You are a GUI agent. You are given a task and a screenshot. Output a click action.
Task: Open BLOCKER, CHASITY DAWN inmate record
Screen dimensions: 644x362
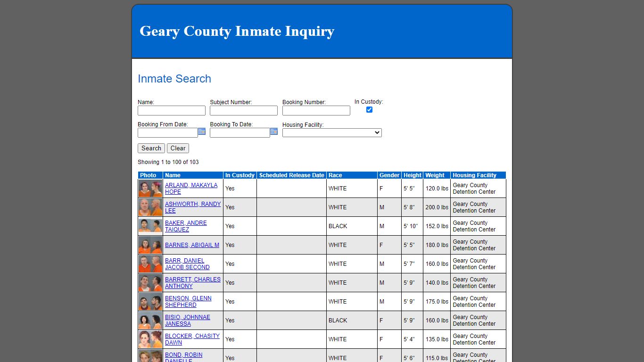coord(192,339)
